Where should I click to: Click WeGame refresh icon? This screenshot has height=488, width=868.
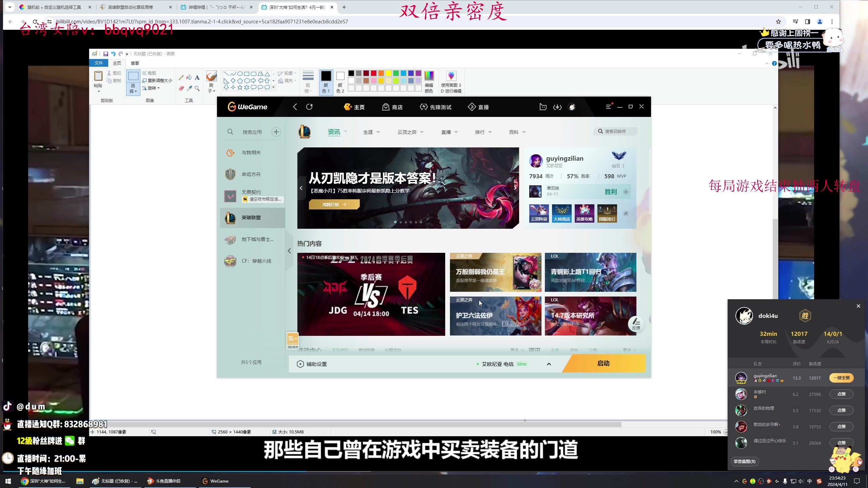[x=309, y=107]
